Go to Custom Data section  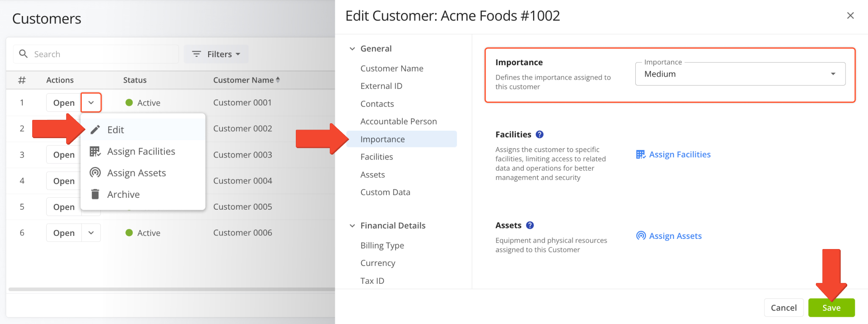[x=385, y=192]
